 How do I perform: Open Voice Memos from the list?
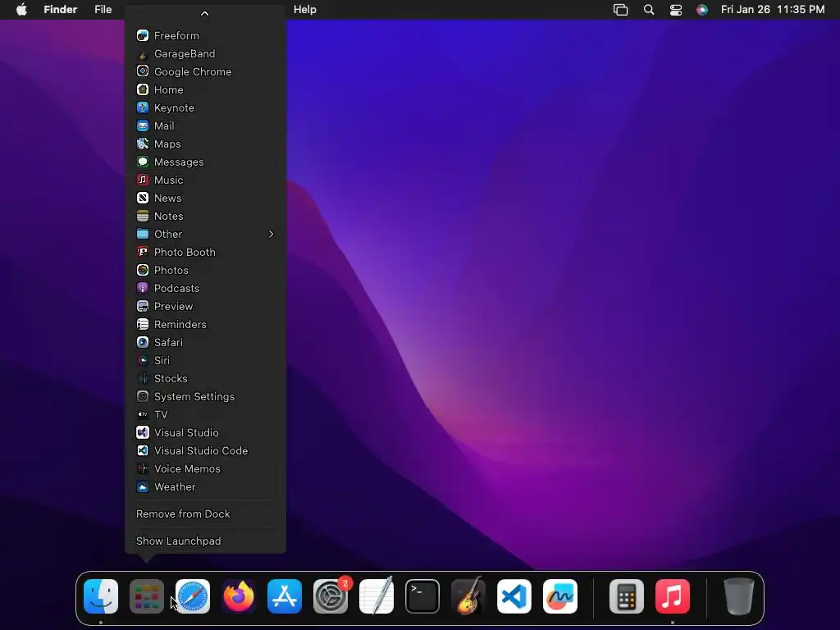point(205,468)
